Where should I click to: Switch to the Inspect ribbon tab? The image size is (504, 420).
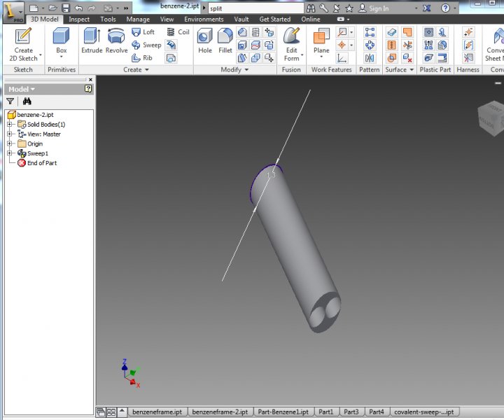[78, 20]
